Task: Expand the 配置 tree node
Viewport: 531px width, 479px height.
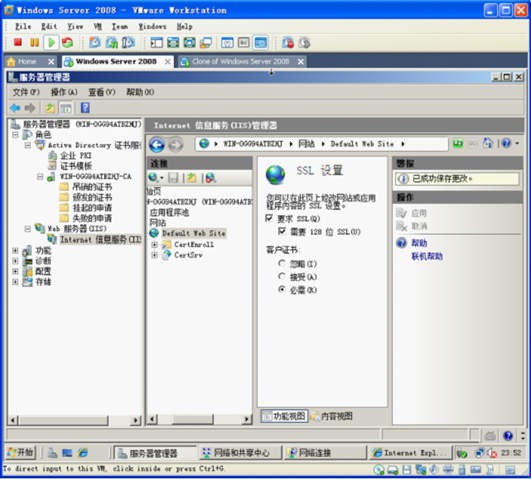Action: click(x=15, y=271)
